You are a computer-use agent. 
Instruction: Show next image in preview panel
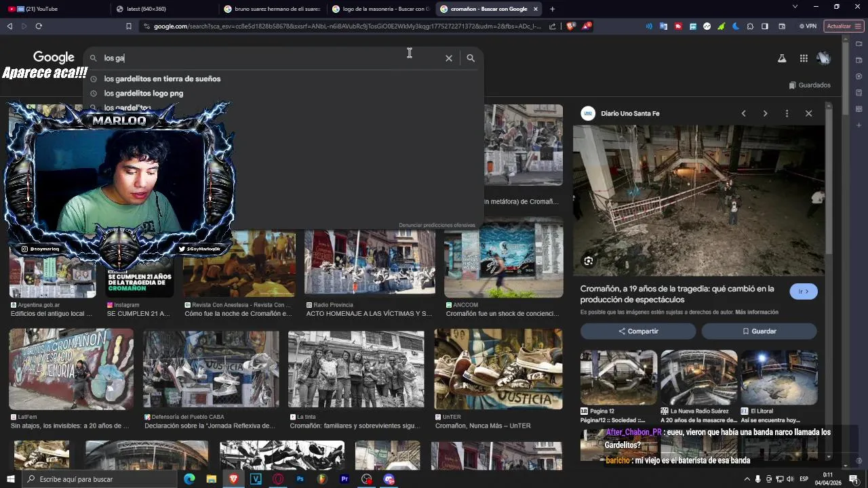click(x=765, y=114)
